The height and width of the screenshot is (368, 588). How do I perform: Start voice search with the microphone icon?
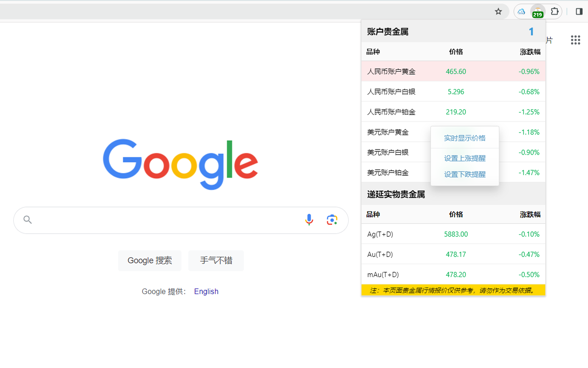309,219
